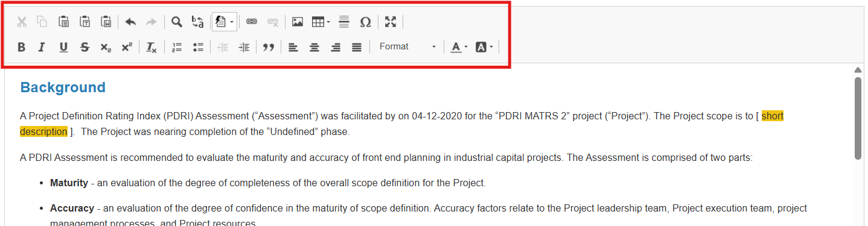Insert a link with the chain icon
This screenshot has width=868, height=226.
click(x=252, y=22)
